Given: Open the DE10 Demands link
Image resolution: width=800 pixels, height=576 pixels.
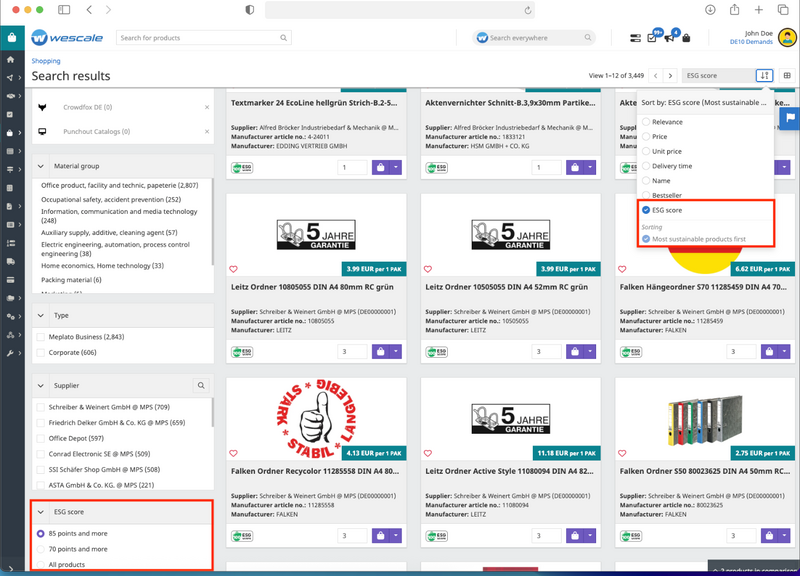Looking at the screenshot, I should click(751, 42).
